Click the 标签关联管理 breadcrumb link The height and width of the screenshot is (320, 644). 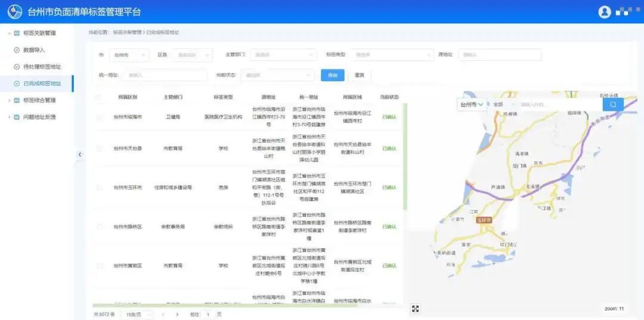tap(127, 32)
